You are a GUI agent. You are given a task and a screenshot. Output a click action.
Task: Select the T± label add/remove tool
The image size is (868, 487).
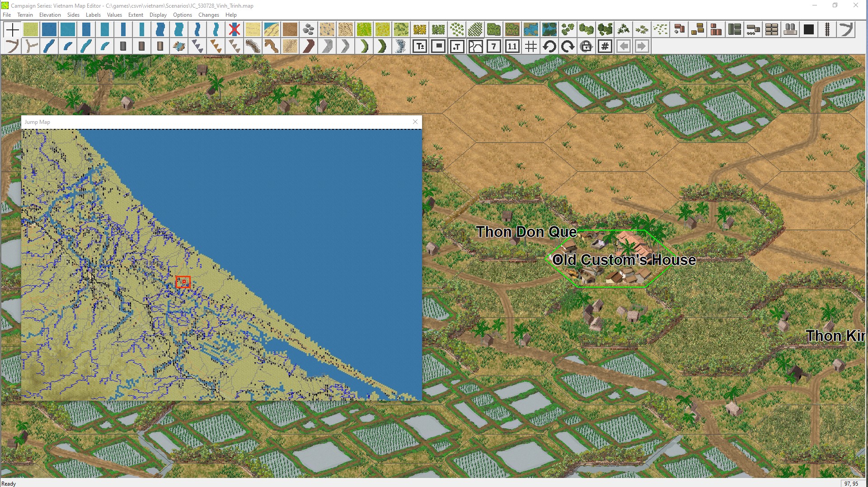(x=420, y=46)
